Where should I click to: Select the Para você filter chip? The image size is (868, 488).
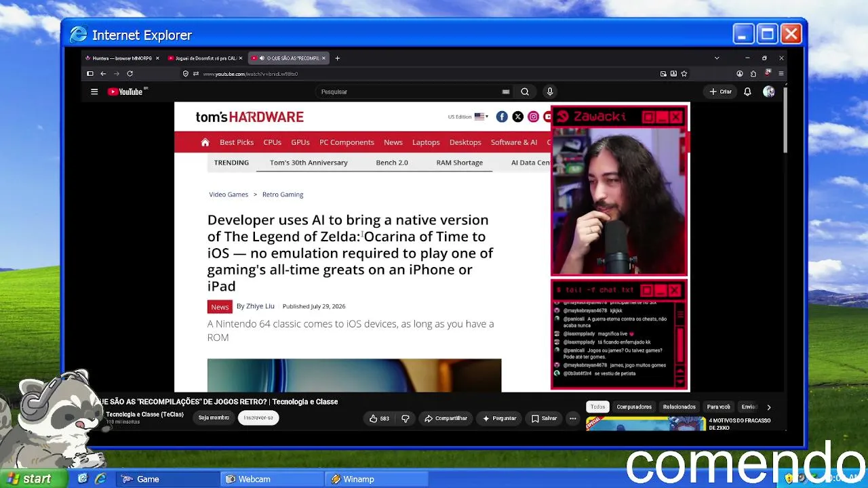coord(719,407)
